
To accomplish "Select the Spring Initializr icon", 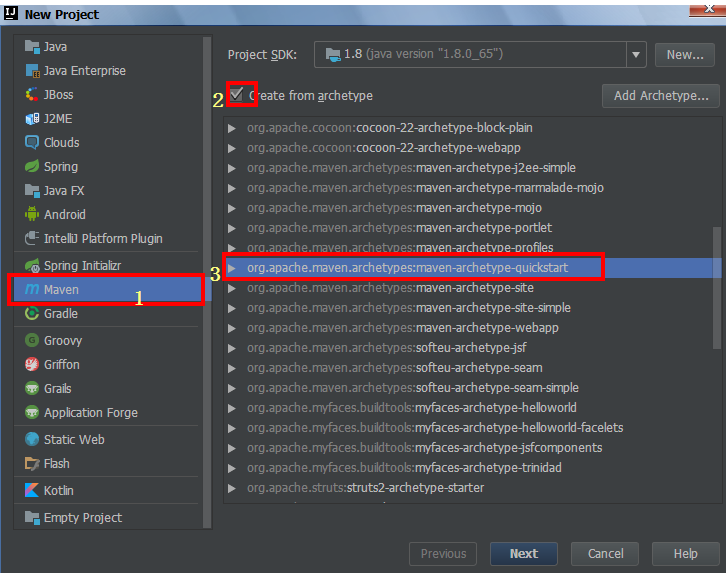I will click(32, 265).
